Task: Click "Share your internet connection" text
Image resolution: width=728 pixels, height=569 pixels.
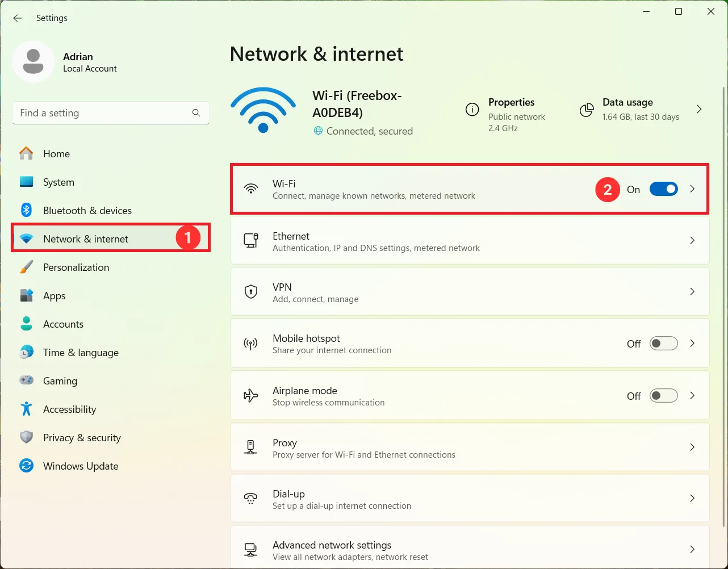Action: pyautogui.click(x=332, y=350)
